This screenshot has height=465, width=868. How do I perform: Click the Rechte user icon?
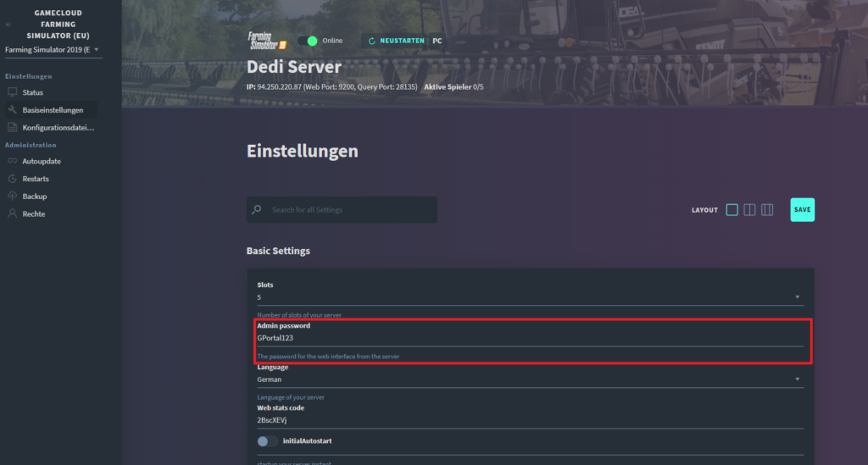tap(12, 213)
